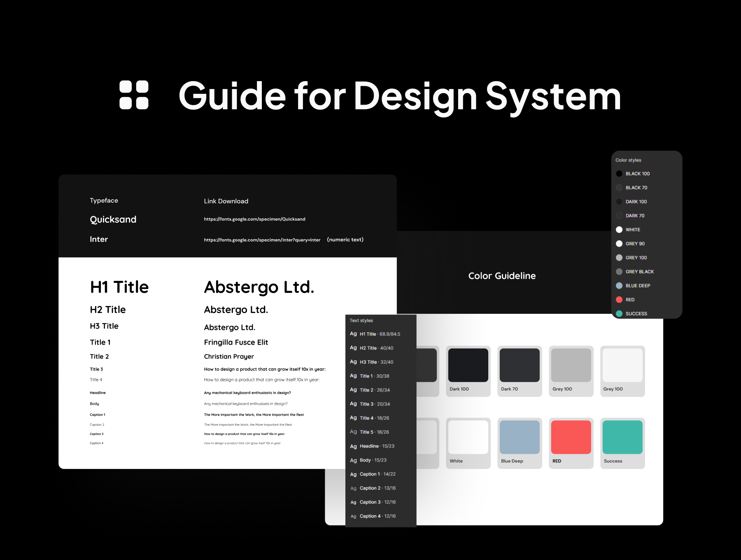741x560 pixels.
Task: Click the Blue Deep color swatch
Action: point(519,438)
